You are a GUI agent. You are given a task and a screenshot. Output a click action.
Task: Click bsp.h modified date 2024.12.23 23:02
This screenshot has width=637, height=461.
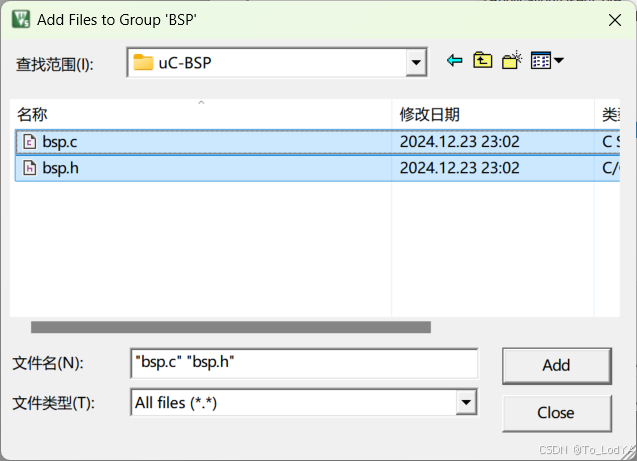click(x=459, y=168)
